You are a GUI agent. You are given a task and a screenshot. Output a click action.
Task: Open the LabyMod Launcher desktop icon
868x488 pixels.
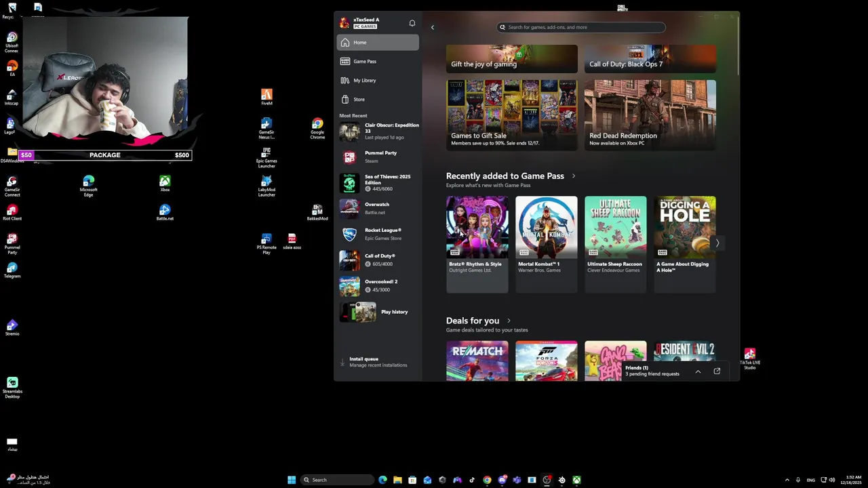pos(267,186)
